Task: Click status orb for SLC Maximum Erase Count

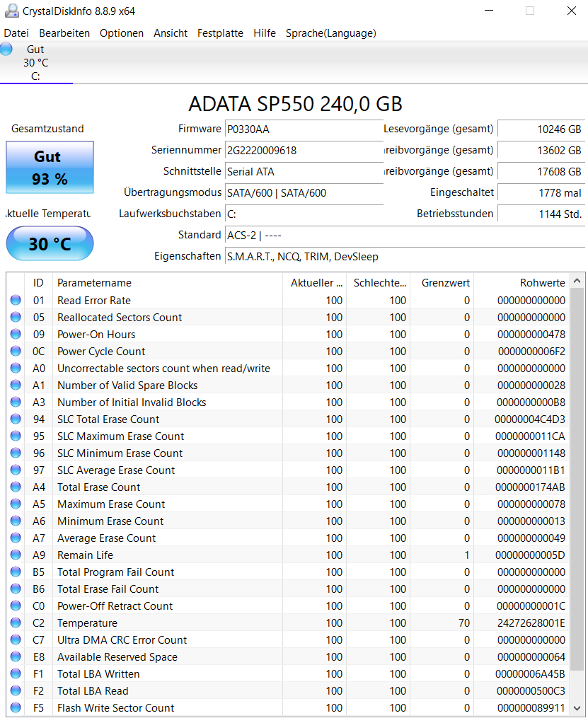Action: click(16, 436)
